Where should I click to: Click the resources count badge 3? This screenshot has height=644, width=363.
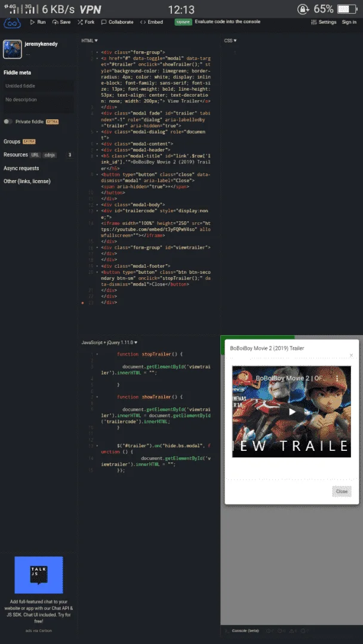coord(69,155)
